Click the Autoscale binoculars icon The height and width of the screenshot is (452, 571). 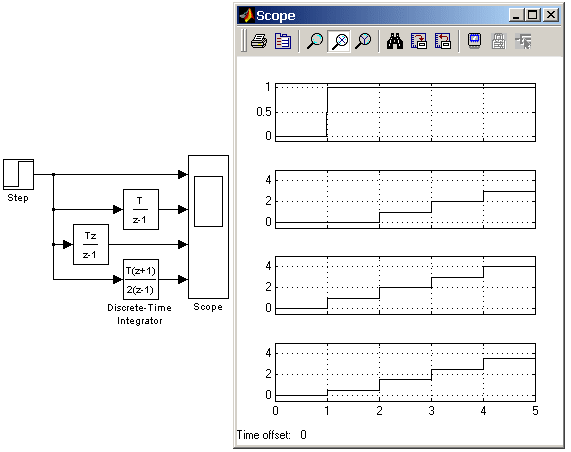pos(395,41)
